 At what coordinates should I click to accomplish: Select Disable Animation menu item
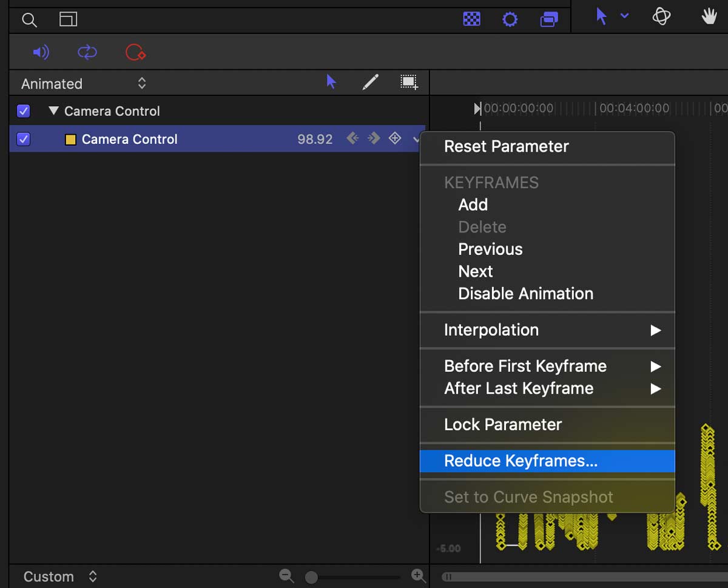[x=547, y=294]
